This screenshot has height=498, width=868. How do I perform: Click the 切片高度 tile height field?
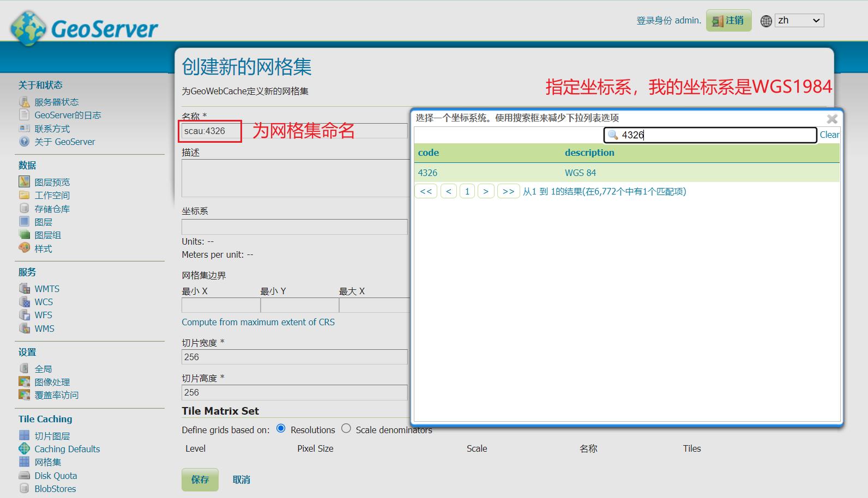[x=294, y=392]
